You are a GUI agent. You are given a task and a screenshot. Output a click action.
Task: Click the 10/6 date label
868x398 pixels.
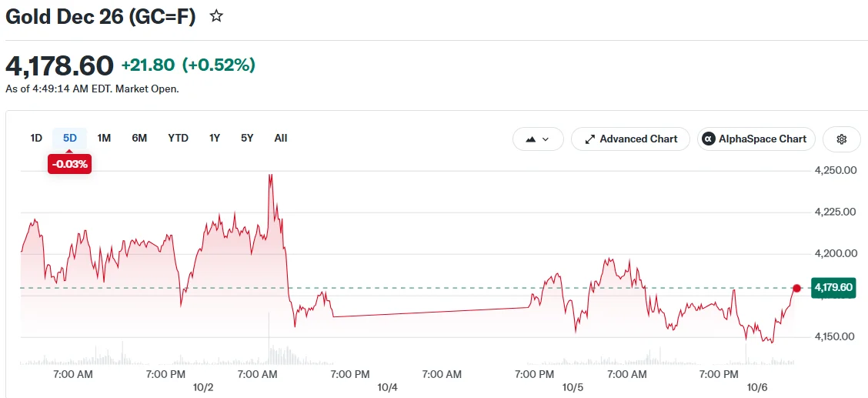point(757,387)
